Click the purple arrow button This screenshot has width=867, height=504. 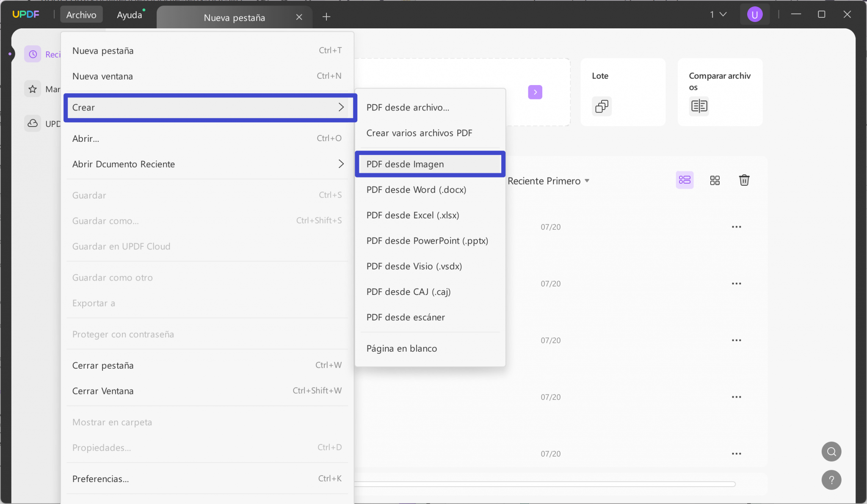pyautogui.click(x=535, y=92)
